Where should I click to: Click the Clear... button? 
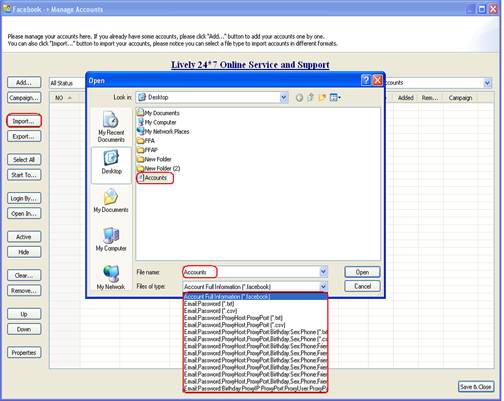point(24,275)
